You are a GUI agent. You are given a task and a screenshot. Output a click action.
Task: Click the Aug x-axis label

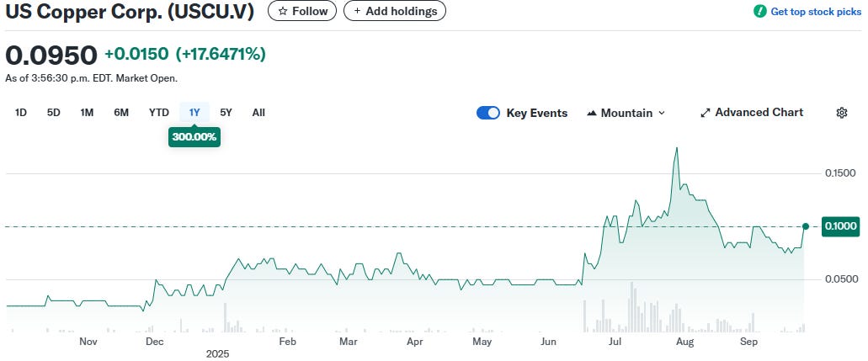[684, 342]
